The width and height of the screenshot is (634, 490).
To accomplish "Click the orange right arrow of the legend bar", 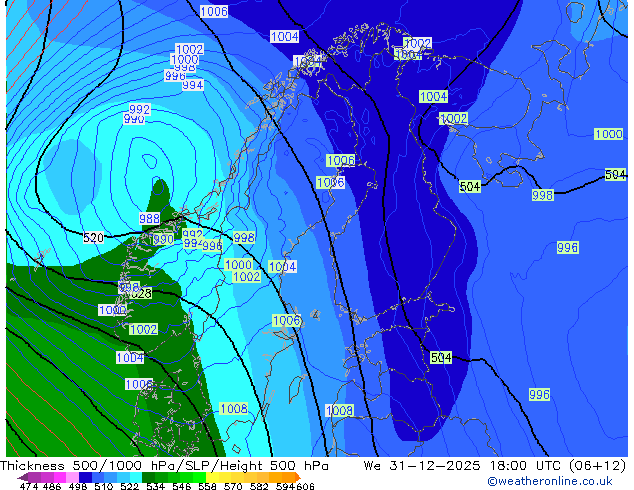I will coord(298,477).
